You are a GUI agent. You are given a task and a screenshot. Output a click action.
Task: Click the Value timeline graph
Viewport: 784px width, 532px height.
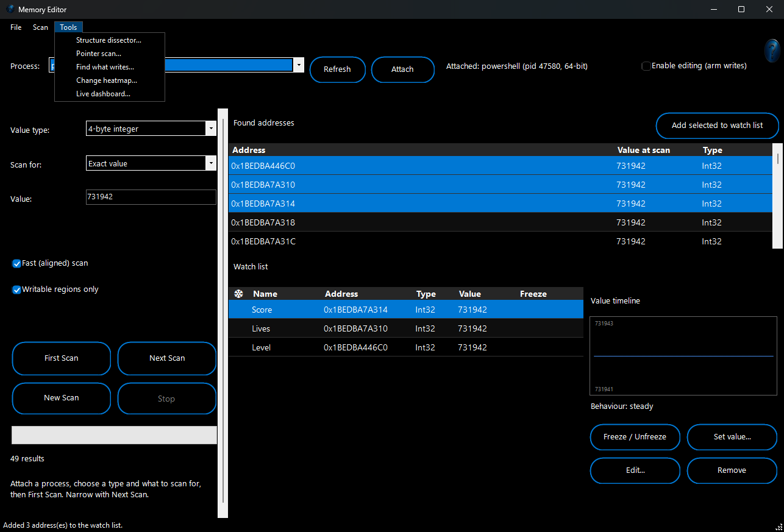[683, 356]
